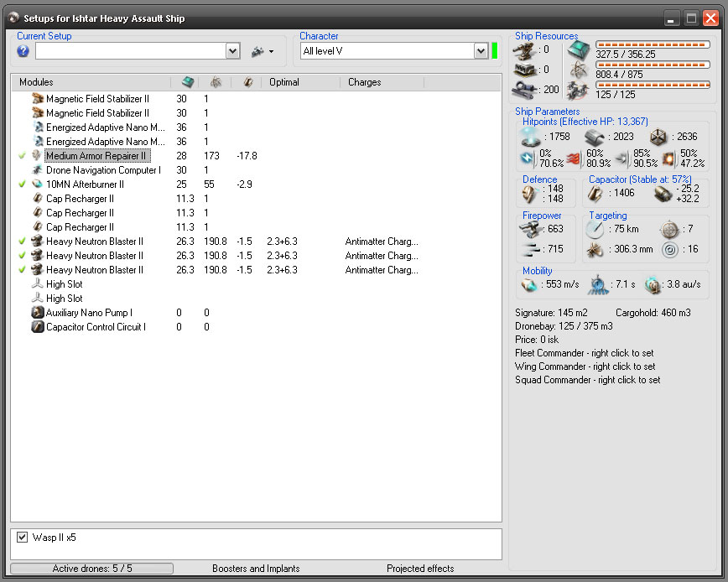The height and width of the screenshot is (582, 728).
Task: Click the second Magnetic Field Stabilizer II icon
Action: coord(37,112)
